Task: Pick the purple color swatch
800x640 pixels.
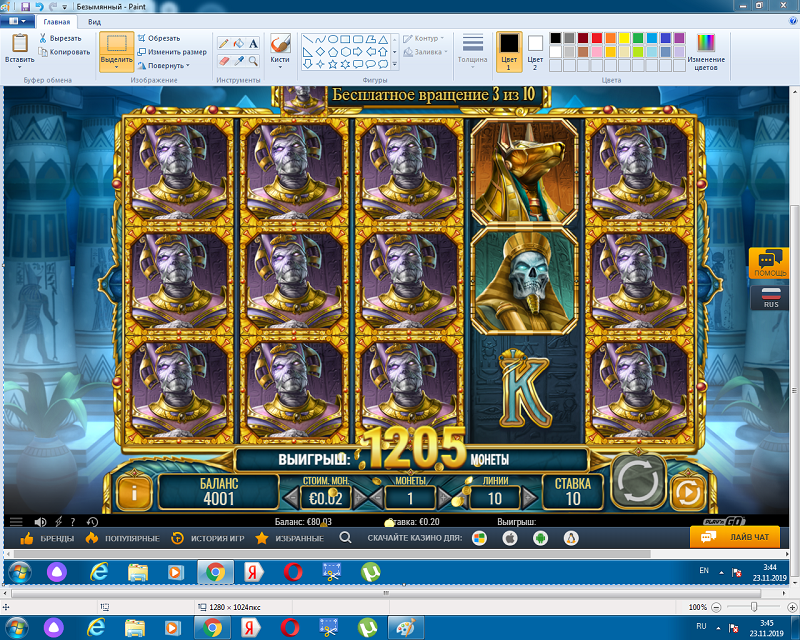Action: 679,38
